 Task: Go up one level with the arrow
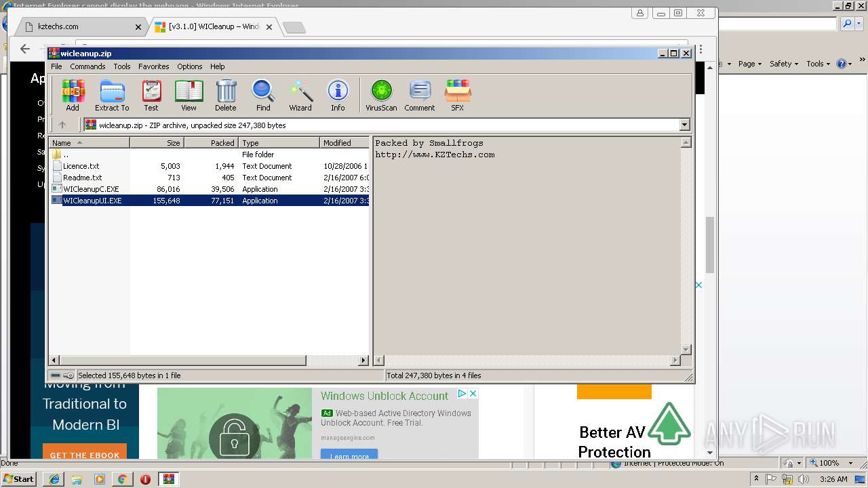62,125
